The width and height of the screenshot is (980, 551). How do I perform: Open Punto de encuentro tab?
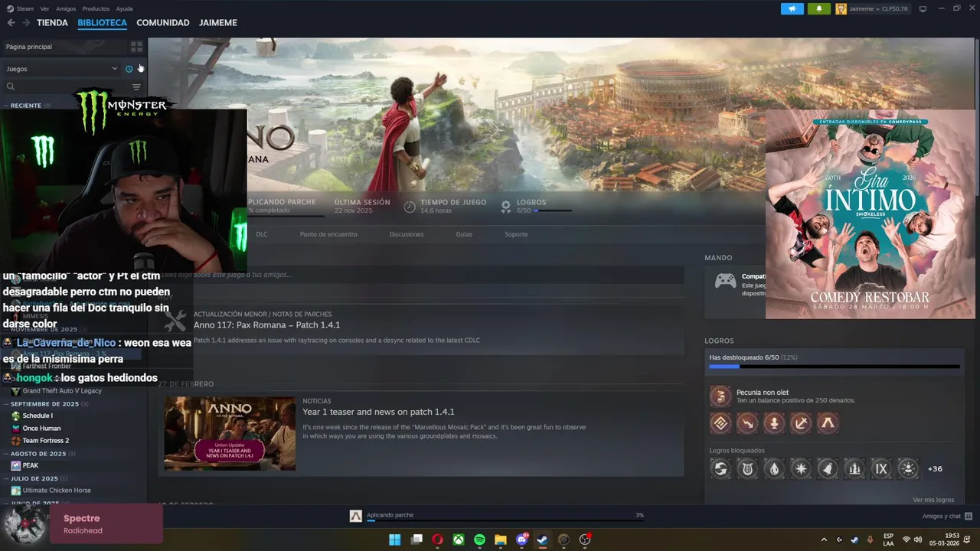click(328, 234)
